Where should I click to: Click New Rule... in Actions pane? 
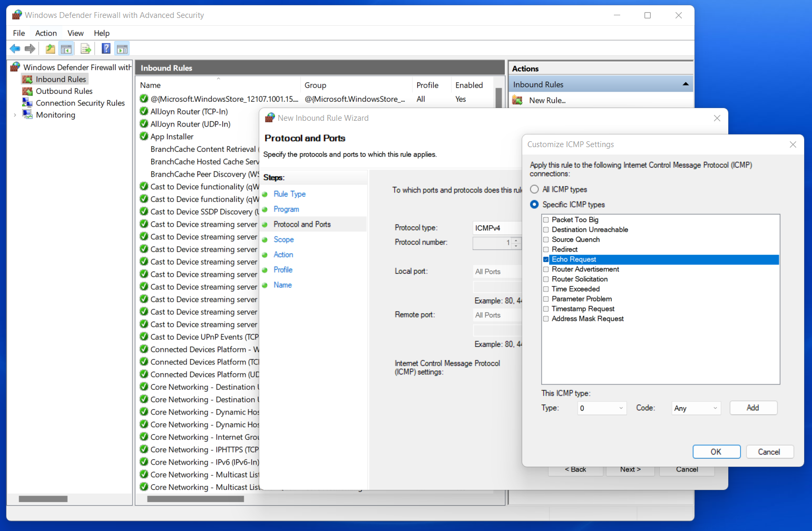[x=547, y=100]
